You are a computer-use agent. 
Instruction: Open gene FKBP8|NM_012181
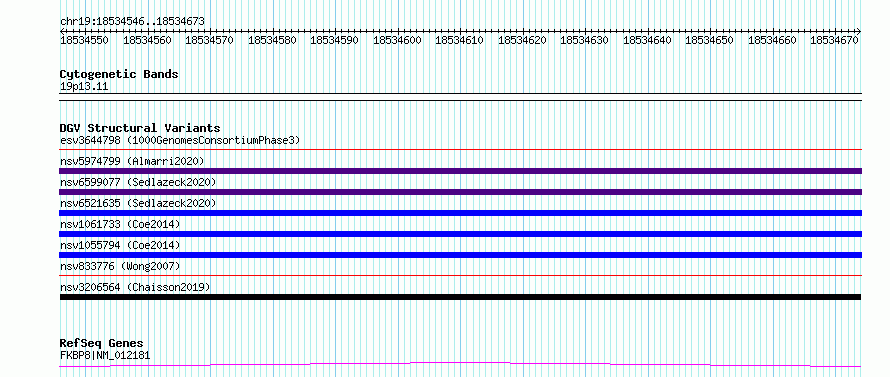(x=105, y=356)
